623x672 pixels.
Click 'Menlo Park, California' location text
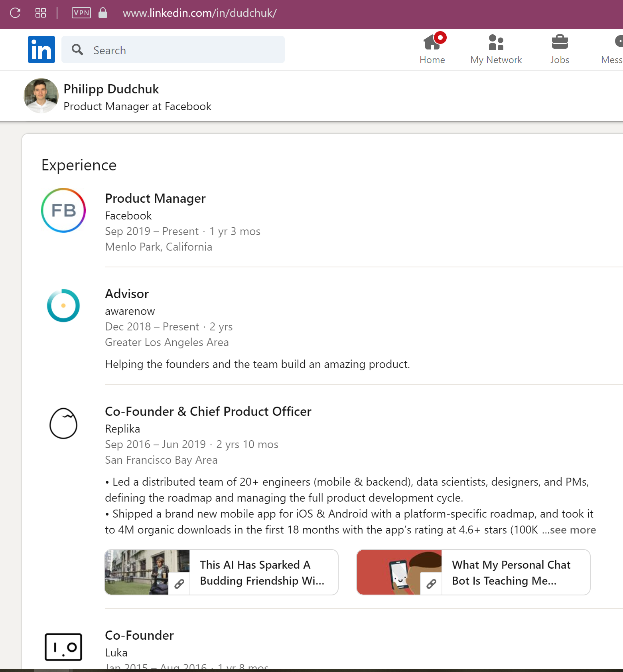(x=159, y=247)
